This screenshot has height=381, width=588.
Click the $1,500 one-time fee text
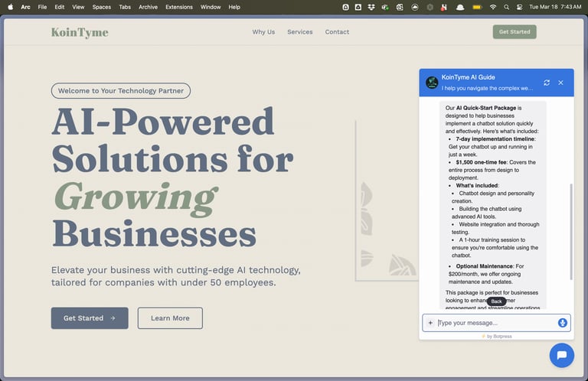coord(481,162)
